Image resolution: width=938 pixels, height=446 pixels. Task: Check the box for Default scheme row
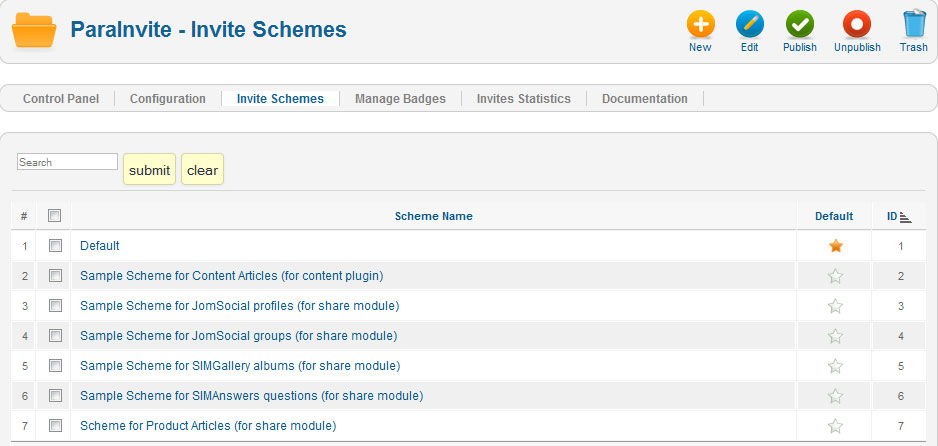pyautogui.click(x=55, y=246)
